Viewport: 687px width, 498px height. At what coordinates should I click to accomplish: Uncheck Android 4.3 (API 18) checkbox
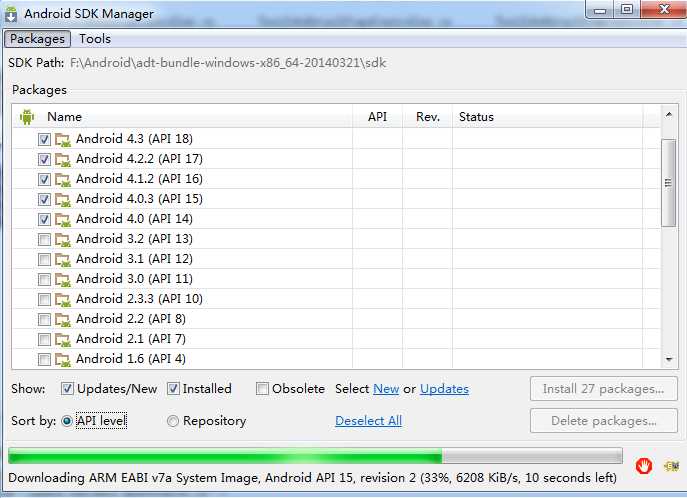[x=44, y=139]
